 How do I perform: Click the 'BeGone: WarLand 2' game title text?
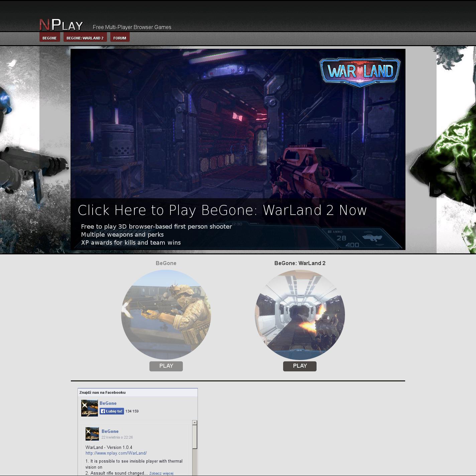tap(300, 263)
